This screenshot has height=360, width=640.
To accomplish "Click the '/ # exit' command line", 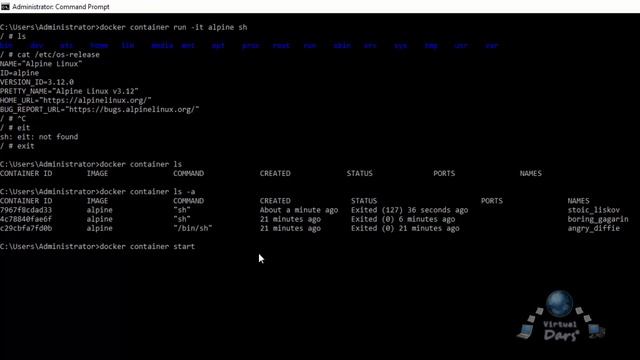I will click(17, 146).
